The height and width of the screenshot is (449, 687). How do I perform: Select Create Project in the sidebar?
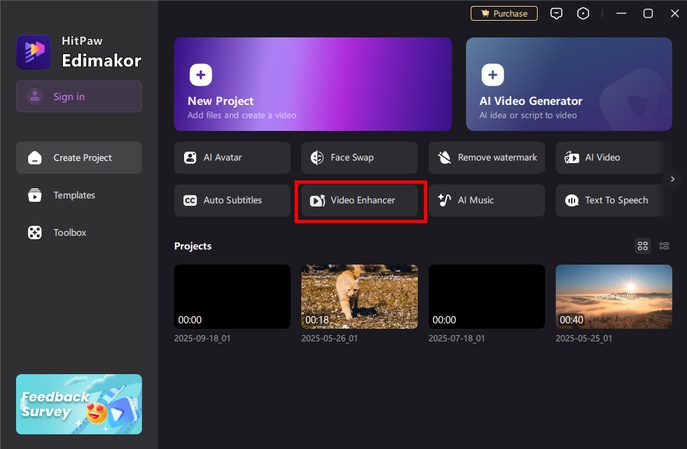click(79, 158)
